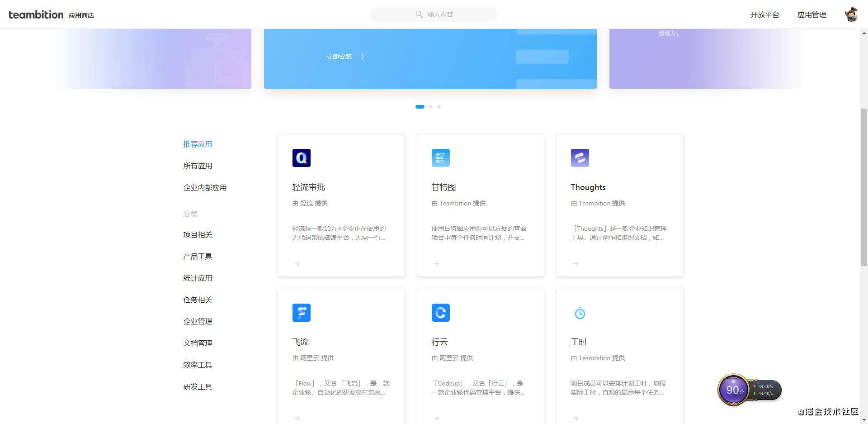Click the 由 轻流 提供 provider text

tap(310, 203)
